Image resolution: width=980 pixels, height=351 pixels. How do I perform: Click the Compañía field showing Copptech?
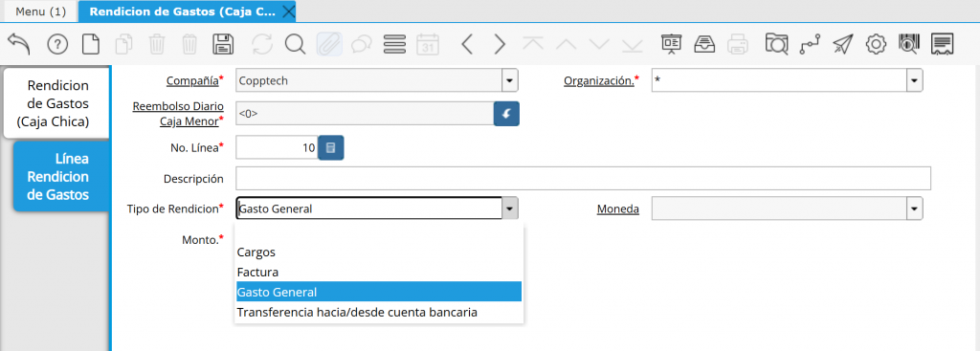tap(369, 80)
